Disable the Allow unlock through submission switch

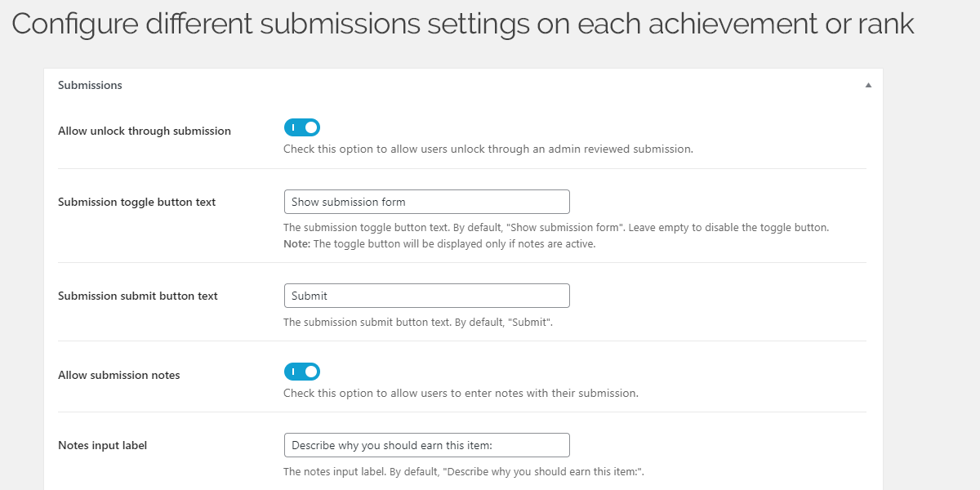coord(302,127)
